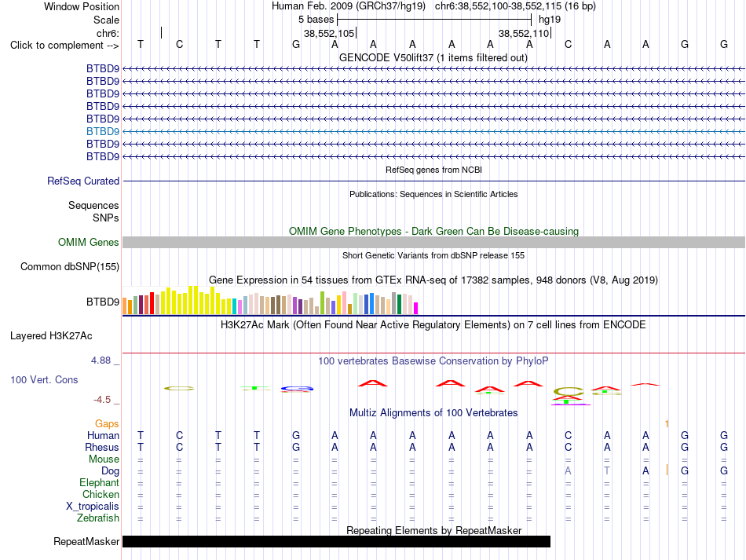Viewport: 746px width, 560px height.
Task: Click the -4.5 PhyloP lower limit value
Action: (x=102, y=400)
